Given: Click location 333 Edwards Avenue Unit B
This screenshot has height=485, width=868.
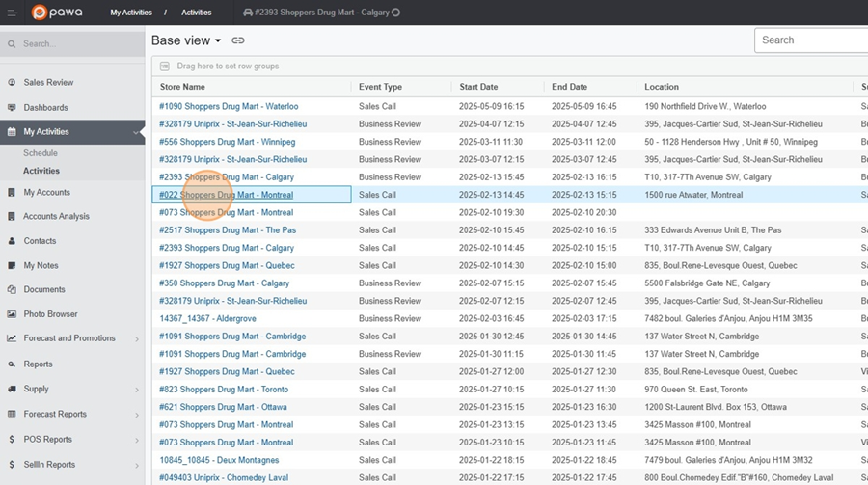Looking at the screenshot, I should (713, 230).
